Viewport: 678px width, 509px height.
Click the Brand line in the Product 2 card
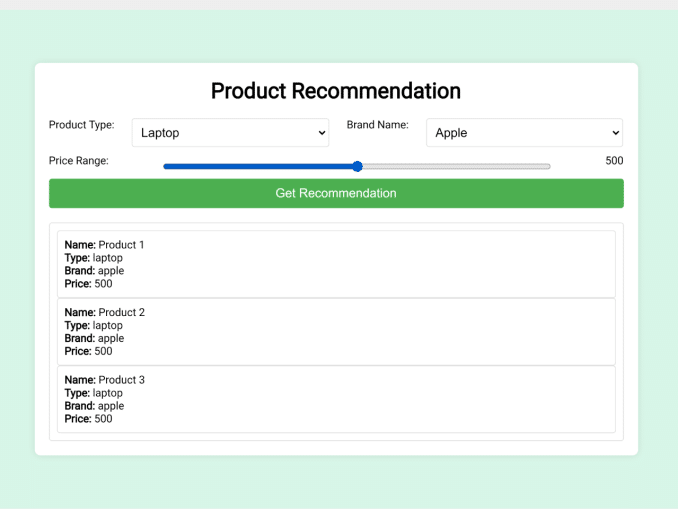95,338
